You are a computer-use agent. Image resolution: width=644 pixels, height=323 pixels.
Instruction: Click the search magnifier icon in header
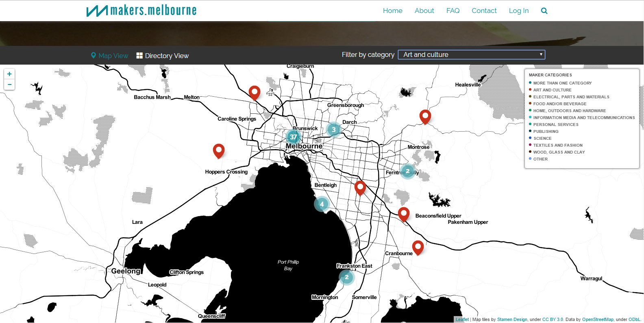click(x=544, y=11)
